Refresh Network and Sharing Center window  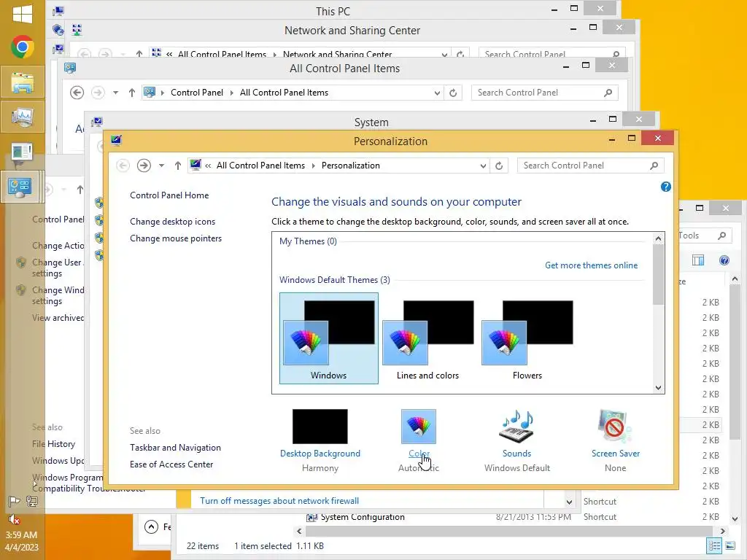(460, 54)
